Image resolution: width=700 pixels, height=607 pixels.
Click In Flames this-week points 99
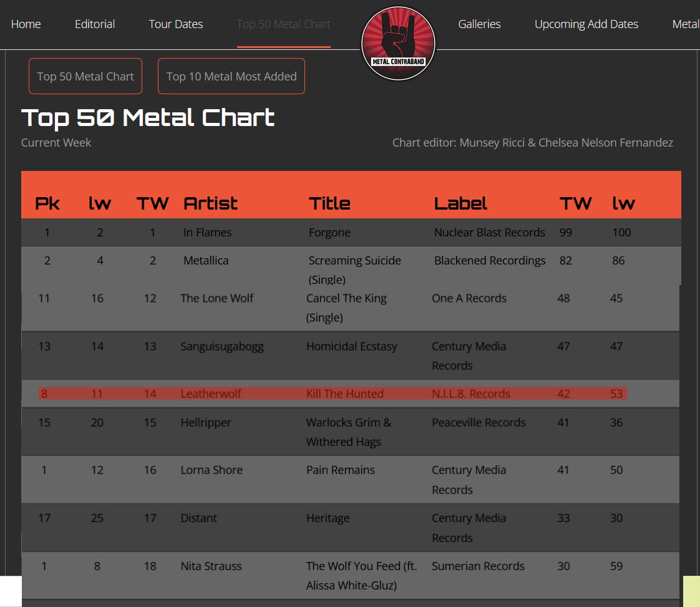pos(566,233)
